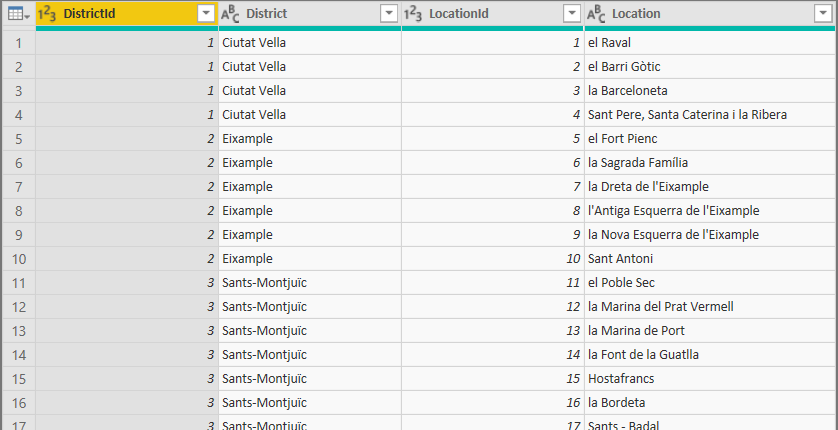This screenshot has height=430, width=838.
Task: Expand the LocationId column filter dropdown
Action: tap(571, 14)
